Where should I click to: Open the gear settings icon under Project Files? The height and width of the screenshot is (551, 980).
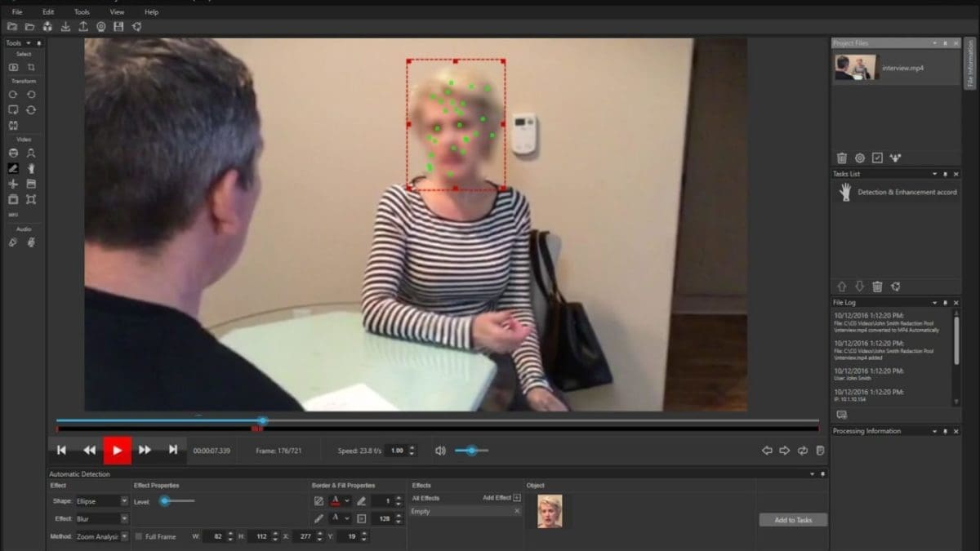click(860, 158)
